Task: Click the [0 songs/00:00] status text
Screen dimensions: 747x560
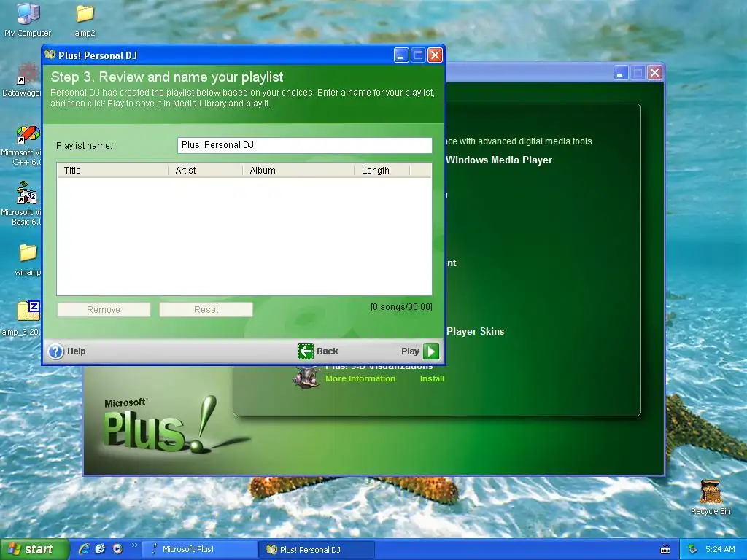Action: point(401,307)
